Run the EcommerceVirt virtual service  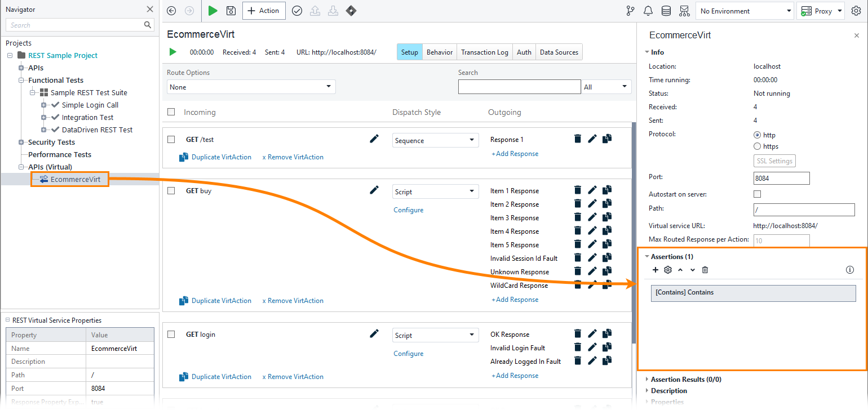pyautogui.click(x=172, y=52)
